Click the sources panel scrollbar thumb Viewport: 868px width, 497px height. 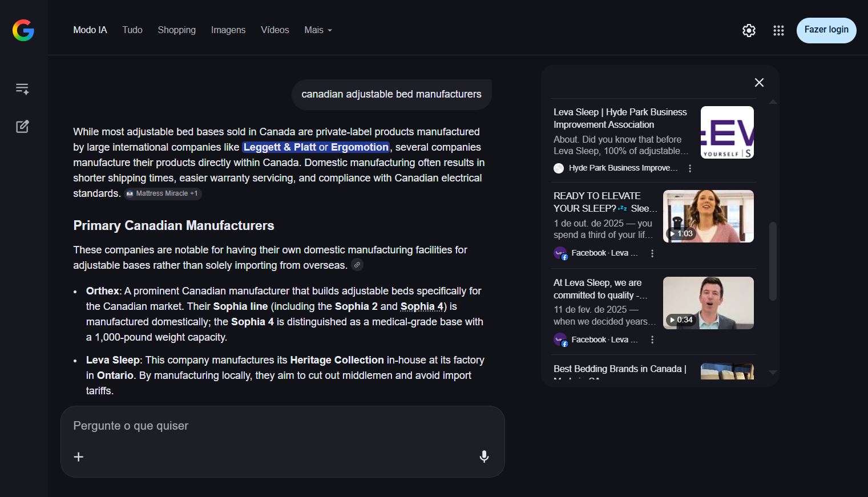(x=773, y=261)
